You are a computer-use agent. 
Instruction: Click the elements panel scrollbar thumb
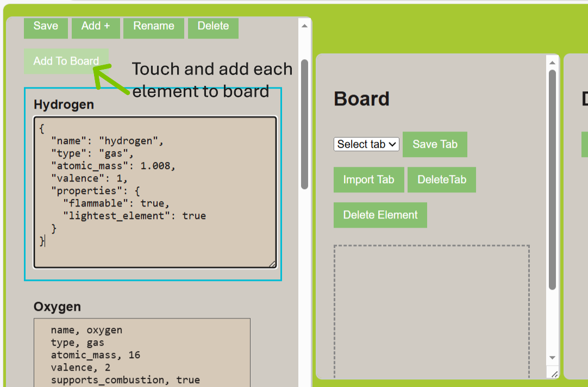304,124
